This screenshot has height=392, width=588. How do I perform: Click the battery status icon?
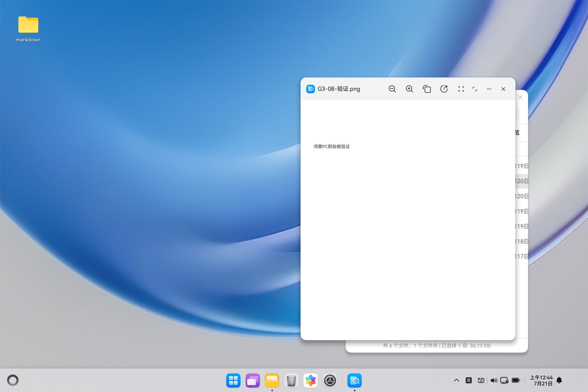click(x=516, y=381)
